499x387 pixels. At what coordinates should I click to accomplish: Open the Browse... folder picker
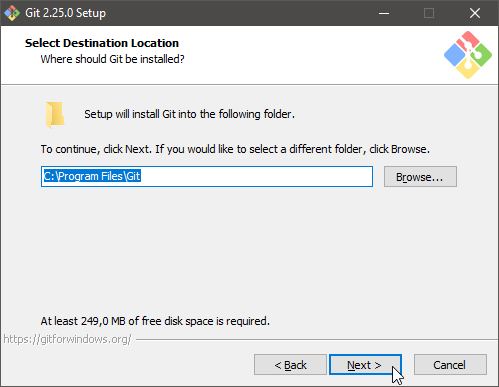[420, 177]
